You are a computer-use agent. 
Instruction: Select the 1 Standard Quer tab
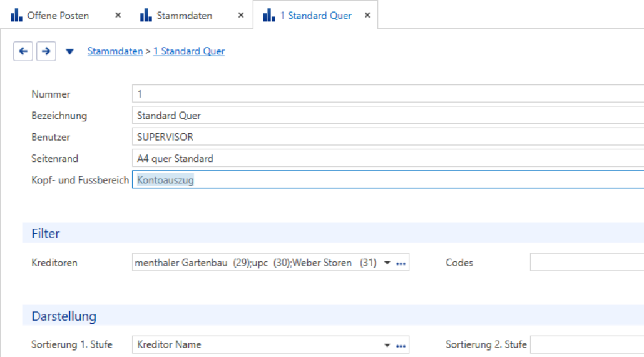point(316,16)
